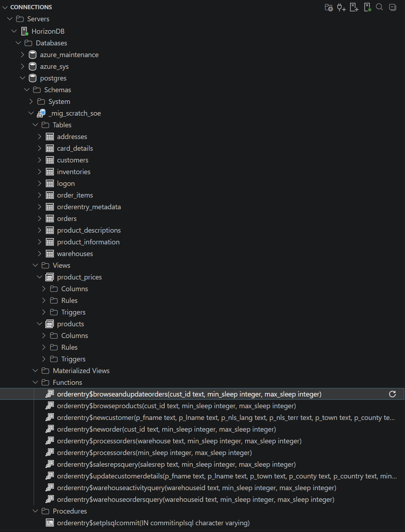The width and height of the screenshot is (405, 532).
Task: Select the product_descriptions table
Action: pos(89,230)
